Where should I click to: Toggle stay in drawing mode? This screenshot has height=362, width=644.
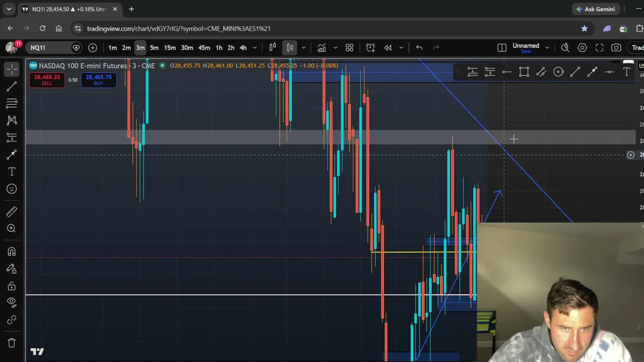12,268
